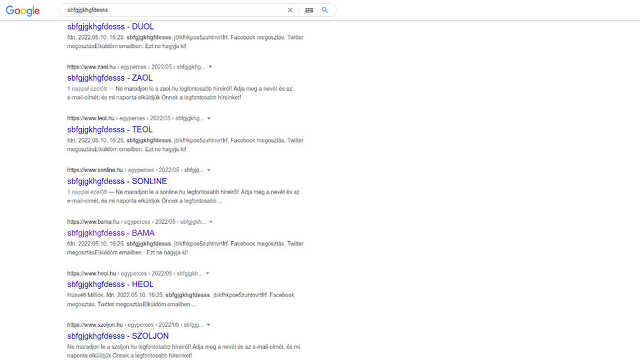This screenshot has height=360, width=640.
Task: Open the sbfgjgkhgfdesss - SZOLJON result
Action: [x=118, y=336]
